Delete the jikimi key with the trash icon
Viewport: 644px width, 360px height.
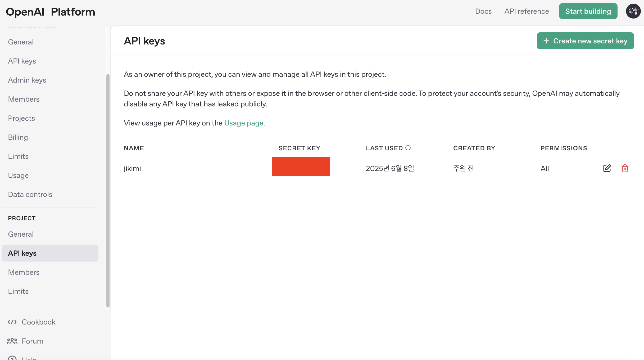click(x=625, y=168)
